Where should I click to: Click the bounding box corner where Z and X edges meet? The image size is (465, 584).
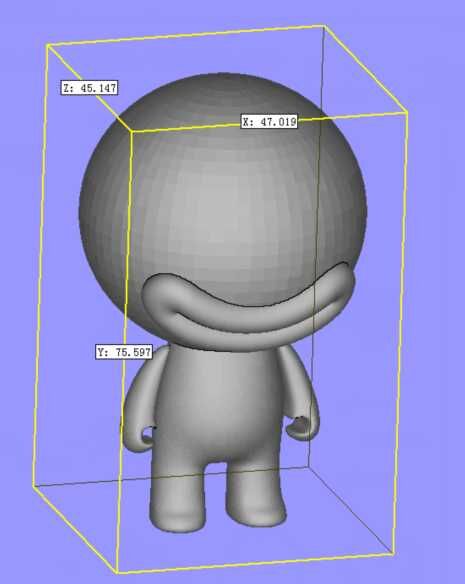click(131, 131)
